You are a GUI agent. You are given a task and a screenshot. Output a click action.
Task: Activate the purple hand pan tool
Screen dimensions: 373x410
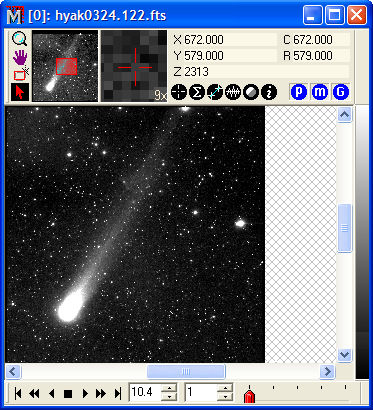coord(20,57)
